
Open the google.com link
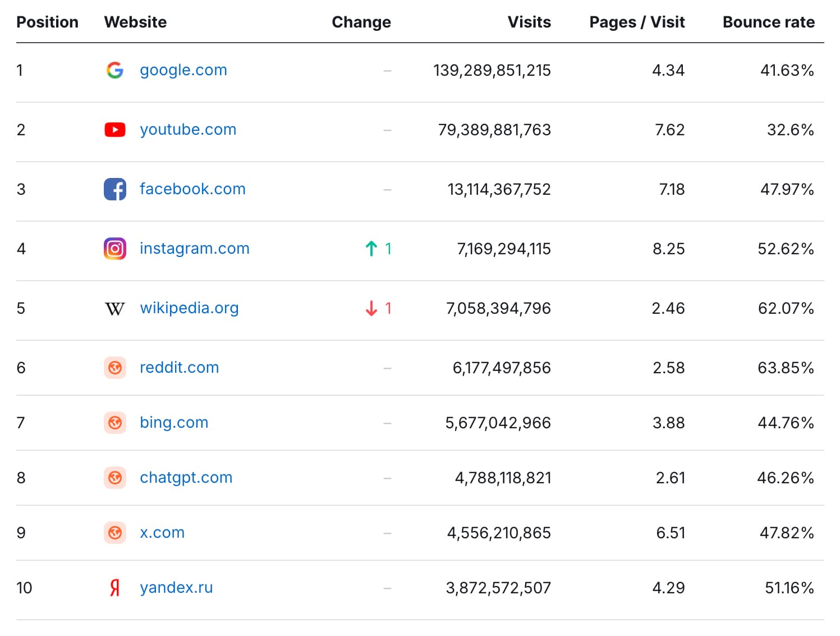click(x=183, y=70)
